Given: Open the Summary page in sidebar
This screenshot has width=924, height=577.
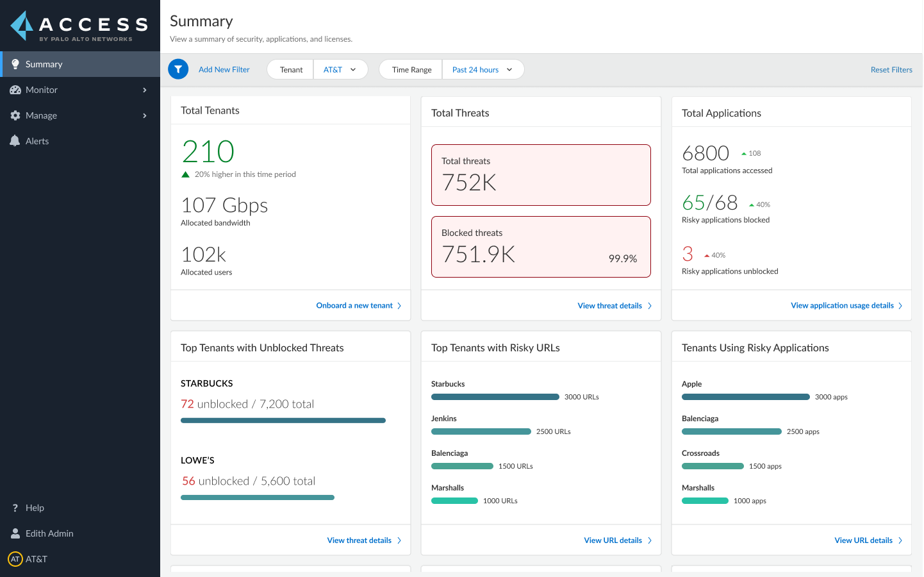Looking at the screenshot, I should click(80, 64).
